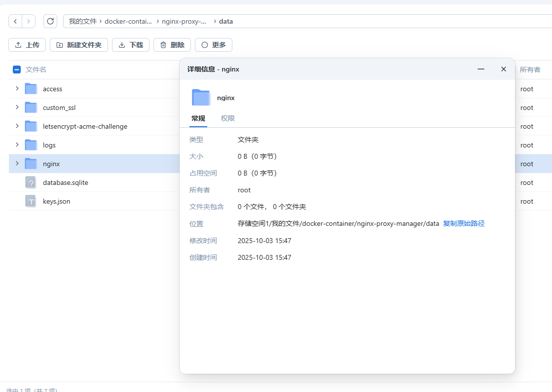Screen dimensions: 552x392
Task: Click the access folder icon
Action: [x=31, y=89]
